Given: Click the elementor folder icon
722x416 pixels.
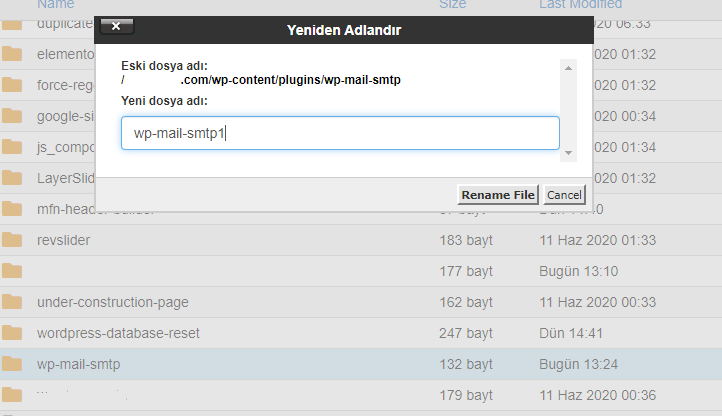Looking at the screenshot, I should click(12, 54).
